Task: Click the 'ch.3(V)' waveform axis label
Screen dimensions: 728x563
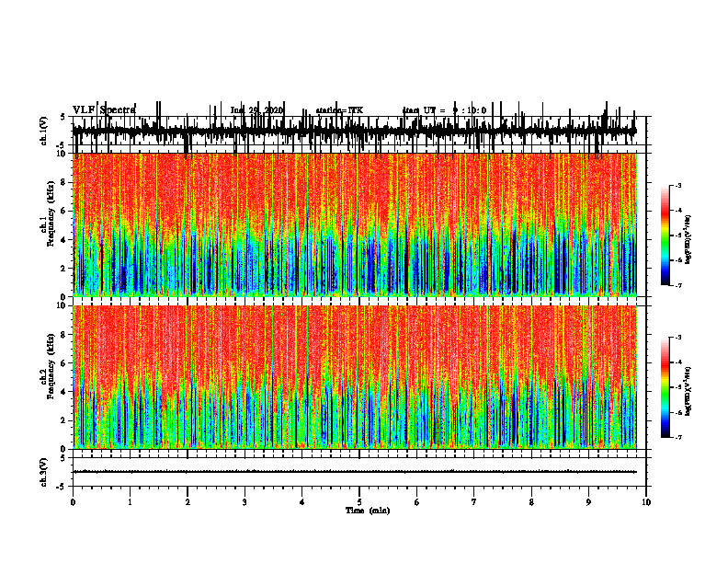Action: click(44, 472)
